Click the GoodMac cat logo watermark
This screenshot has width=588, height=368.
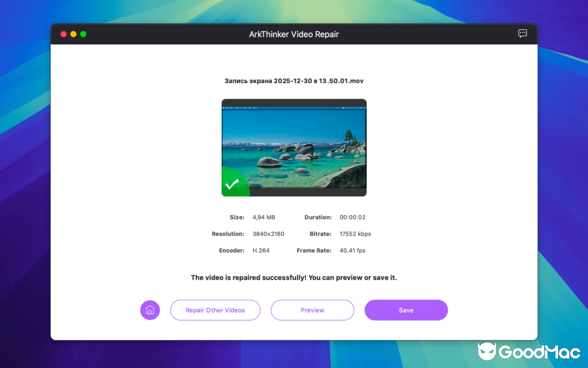point(487,351)
